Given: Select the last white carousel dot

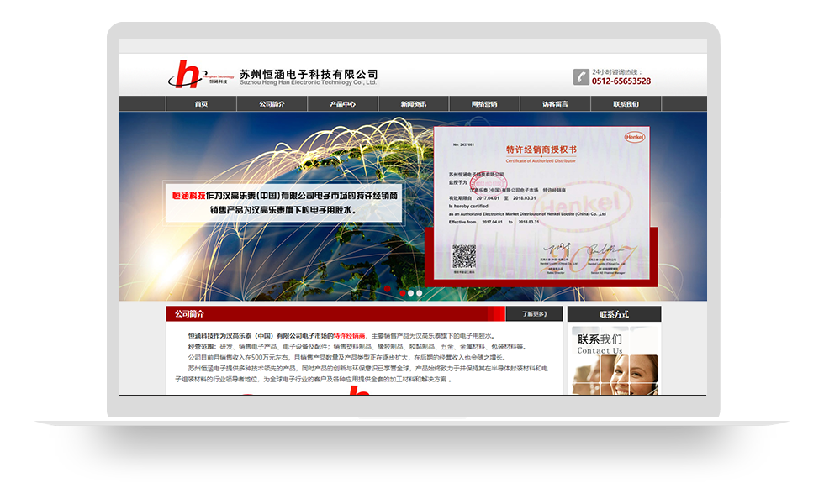Looking at the screenshot, I should [x=420, y=293].
